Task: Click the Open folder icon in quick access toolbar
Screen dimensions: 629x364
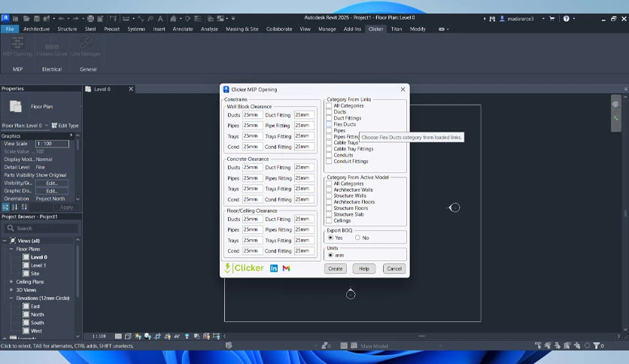Action: (x=26, y=19)
